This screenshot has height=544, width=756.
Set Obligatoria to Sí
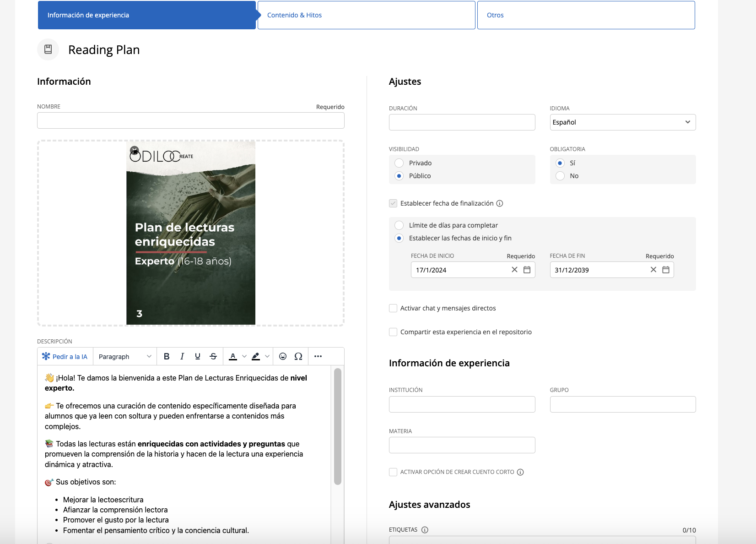click(560, 163)
